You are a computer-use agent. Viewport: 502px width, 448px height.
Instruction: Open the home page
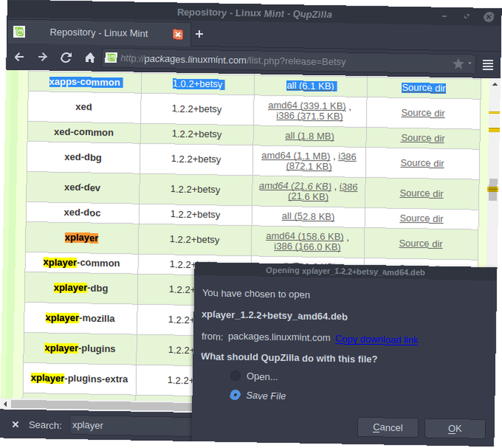pyautogui.click(x=90, y=58)
